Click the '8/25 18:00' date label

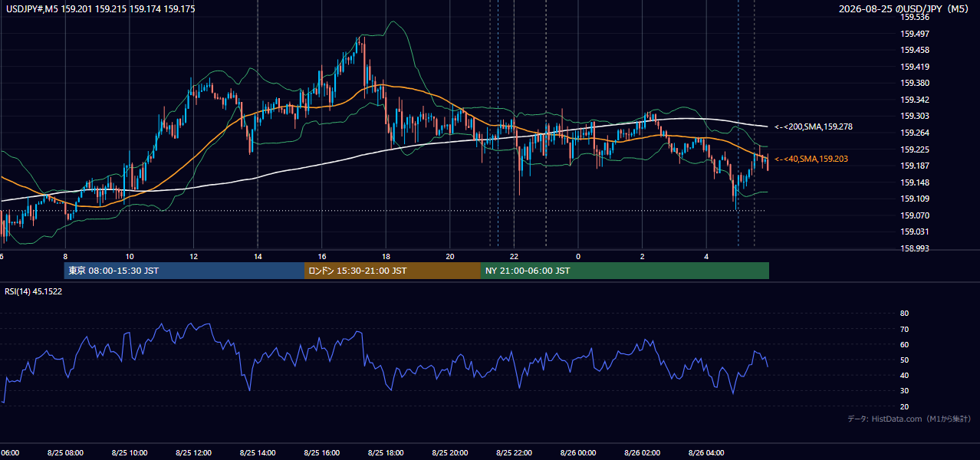tap(386, 453)
